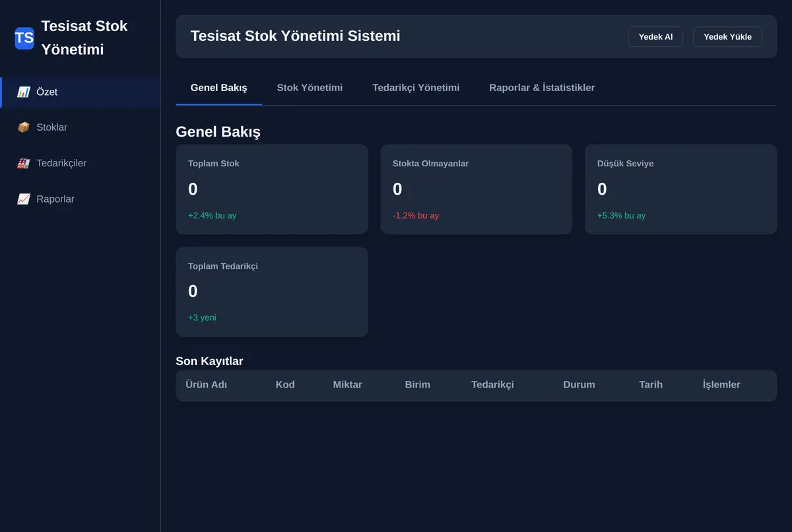Click the Tedarikçi column header
The image size is (792, 532).
tap(492, 385)
